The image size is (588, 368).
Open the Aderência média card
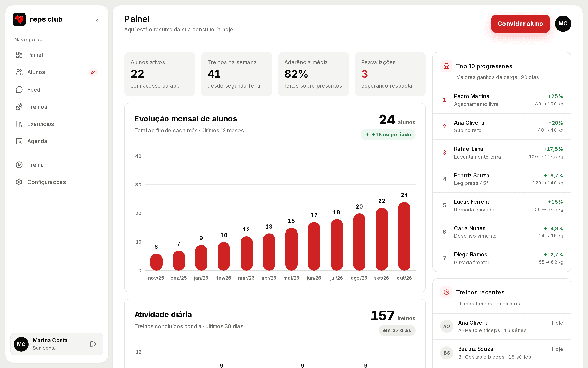pyautogui.click(x=313, y=74)
